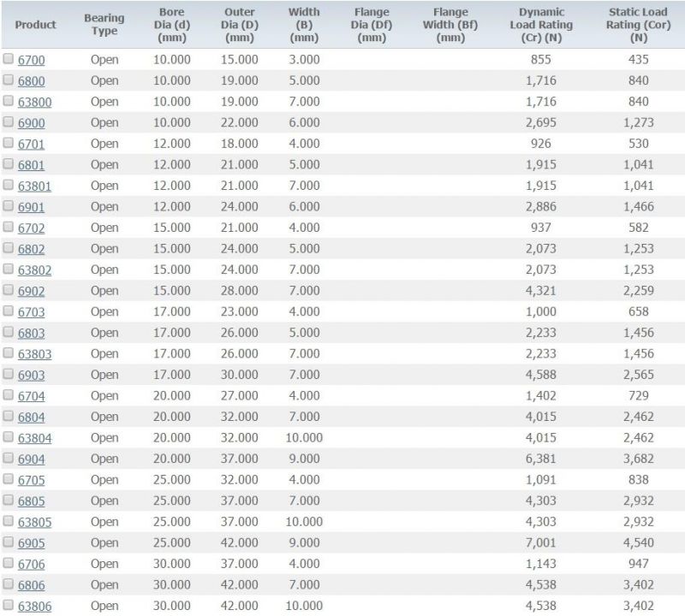This screenshot has width=685, height=616.
Task: Click the Bearing Type column header
Action: pos(104,25)
